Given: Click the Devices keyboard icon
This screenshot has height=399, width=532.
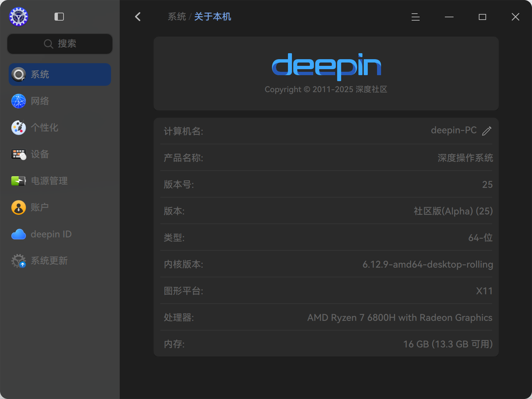Looking at the screenshot, I should tap(19, 154).
